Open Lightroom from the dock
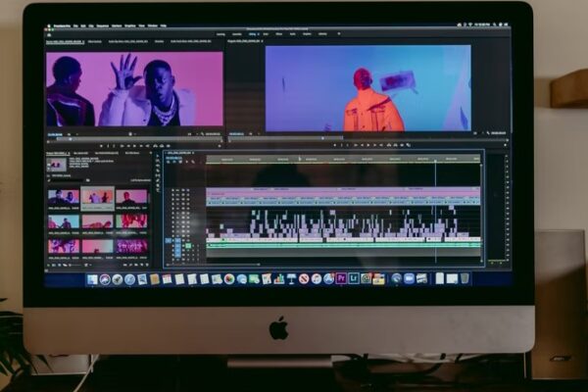The image size is (588, 392). click(353, 278)
